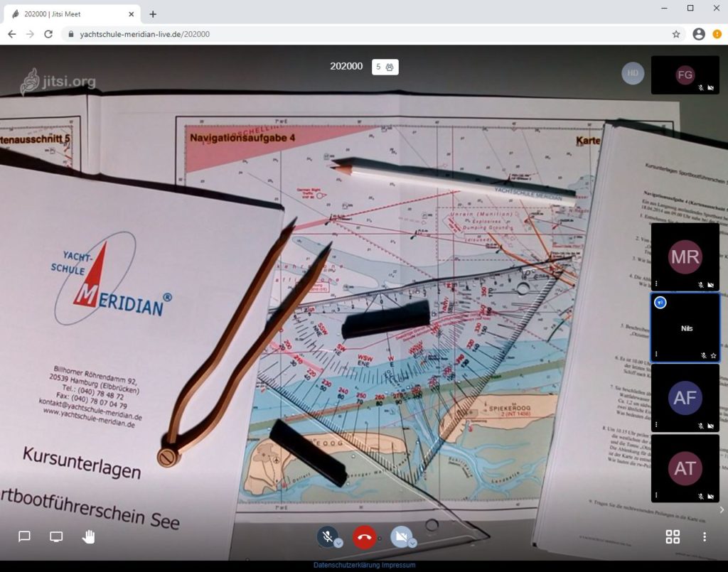Image resolution: width=728 pixels, height=572 pixels.
Task: Start screen sharing with the monitor icon
Action: pos(56,536)
